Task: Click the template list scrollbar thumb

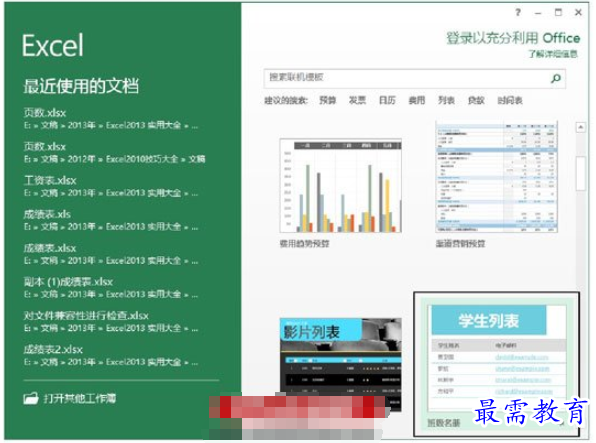Action: click(580, 173)
